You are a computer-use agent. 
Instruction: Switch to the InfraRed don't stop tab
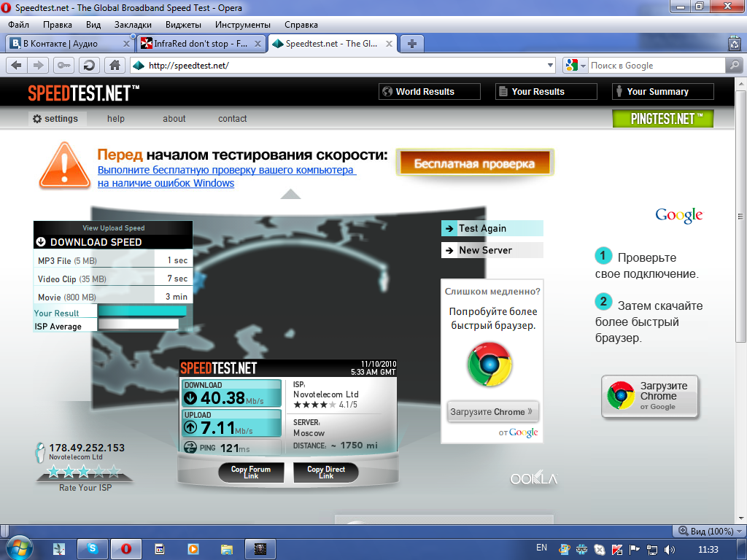click(201, 44)
